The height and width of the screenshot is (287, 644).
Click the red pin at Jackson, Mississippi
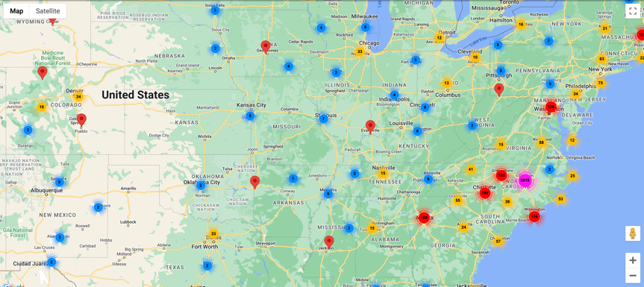(x=328, y=242)
